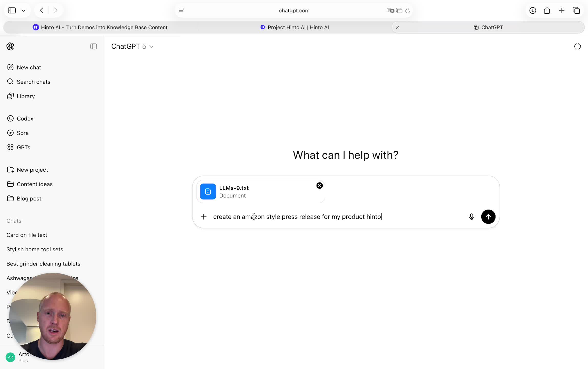588x369 pixels.
Task: Open Search chats
Action: tap(33, 82)
